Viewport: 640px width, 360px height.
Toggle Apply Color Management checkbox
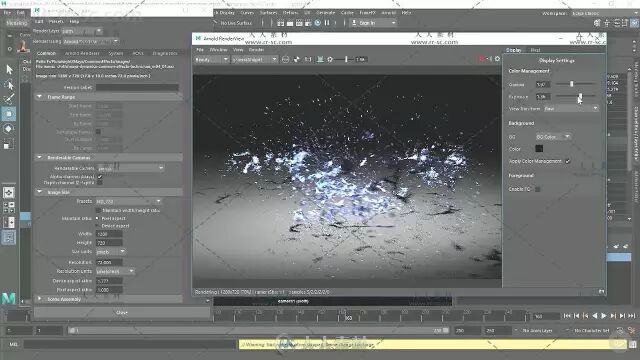568,161
